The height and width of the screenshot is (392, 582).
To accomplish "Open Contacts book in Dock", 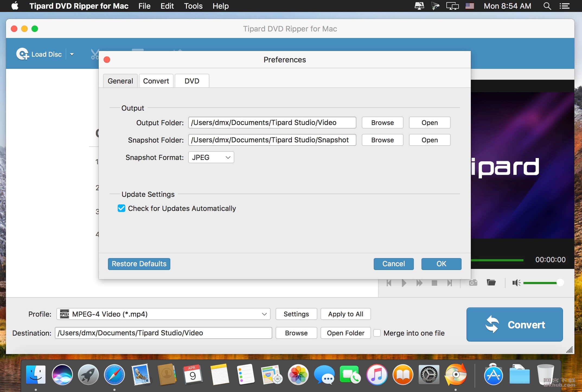I will (167, 375).
